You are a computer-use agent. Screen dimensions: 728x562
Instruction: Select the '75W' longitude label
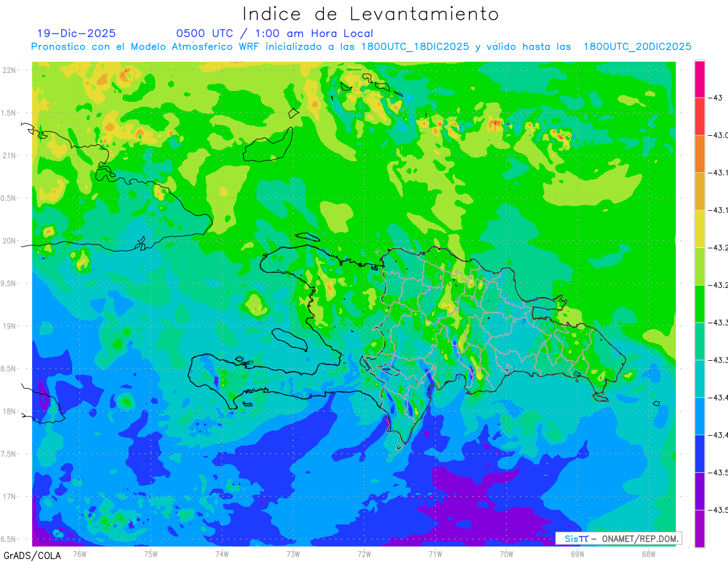(151, 554)
